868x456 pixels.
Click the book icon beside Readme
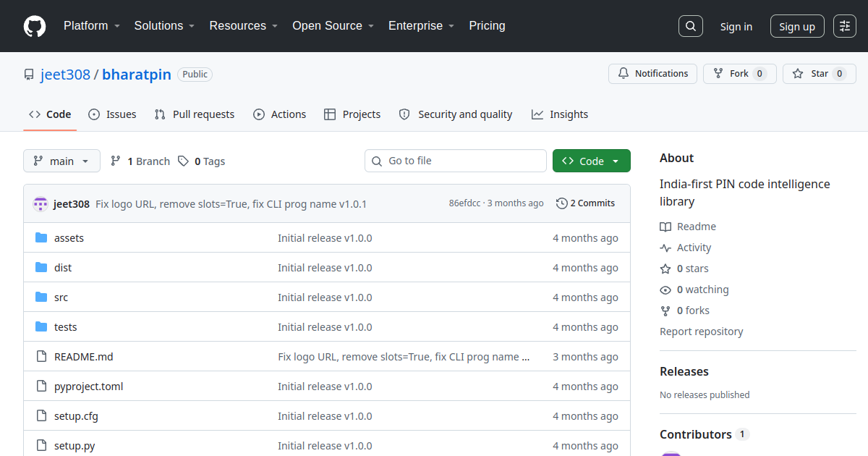(665, 227)
